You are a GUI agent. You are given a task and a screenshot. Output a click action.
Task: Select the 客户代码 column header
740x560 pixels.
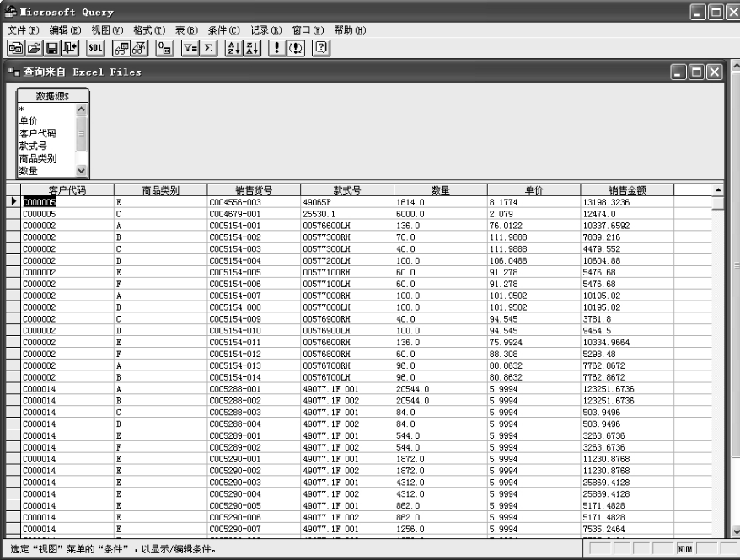pyautogui.click(x=67, y=190)
